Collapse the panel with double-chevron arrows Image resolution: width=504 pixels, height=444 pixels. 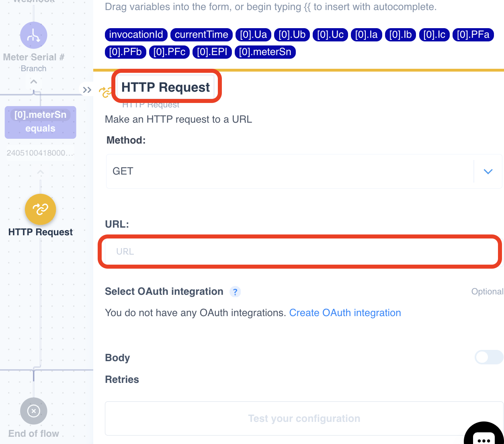pos(87,90)
